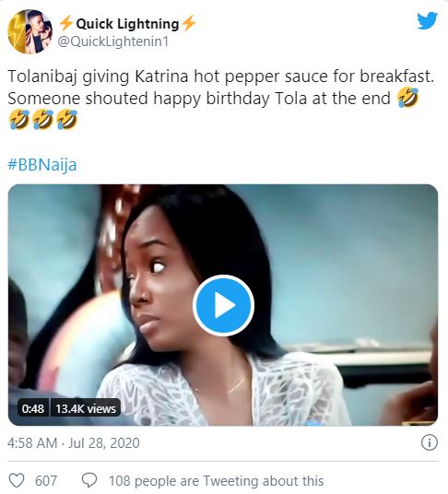This screenshot has width=448, height=494.
Task: Click the first laughing emoji on third line
Action: [x=19, y=120]
